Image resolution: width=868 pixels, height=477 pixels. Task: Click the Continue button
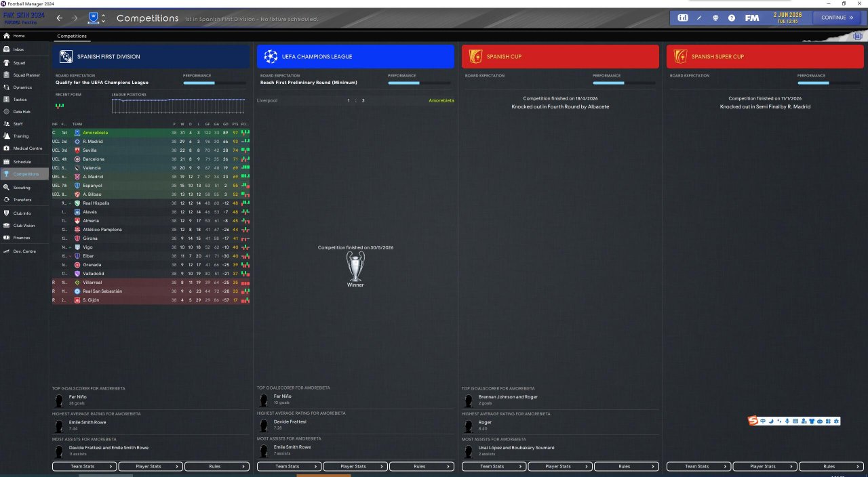[837, 18]
